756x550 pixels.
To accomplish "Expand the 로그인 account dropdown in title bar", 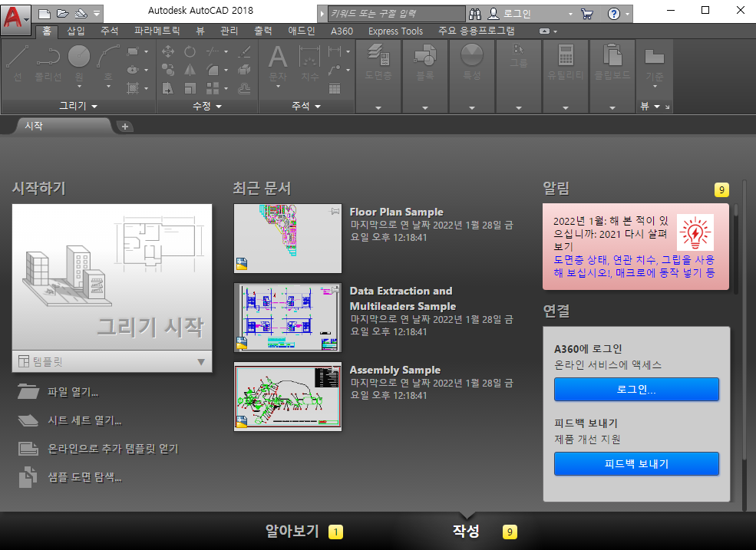I will (x=571, y=14).
